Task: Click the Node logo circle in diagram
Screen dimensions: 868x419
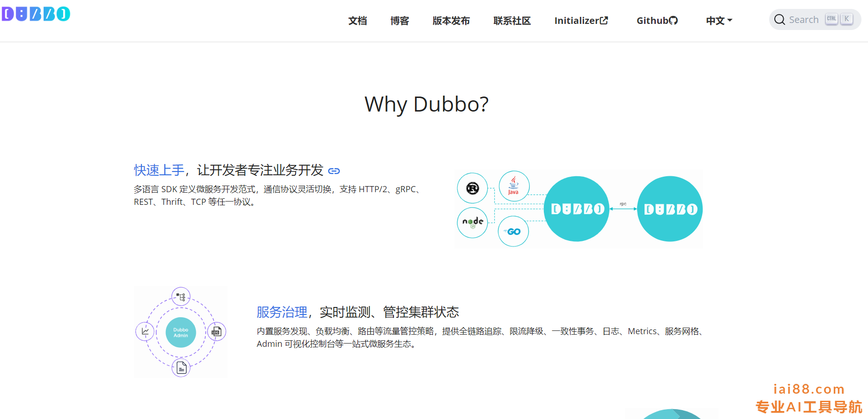Action: coord(473,223)
